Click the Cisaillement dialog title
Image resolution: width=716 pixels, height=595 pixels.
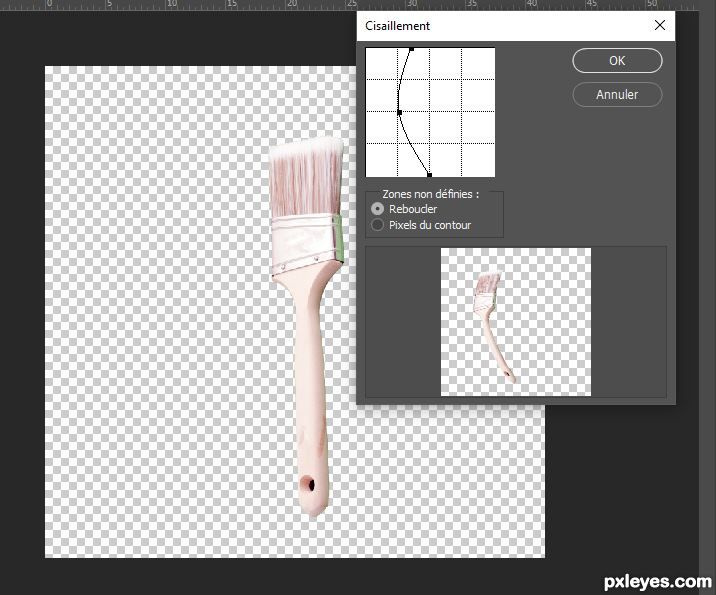397,26
